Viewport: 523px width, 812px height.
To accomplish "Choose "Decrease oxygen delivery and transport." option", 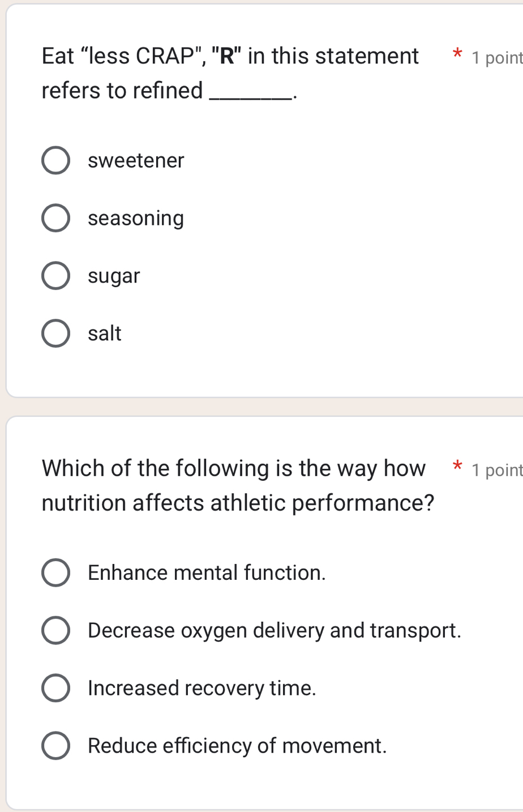I will click(55, 630).
